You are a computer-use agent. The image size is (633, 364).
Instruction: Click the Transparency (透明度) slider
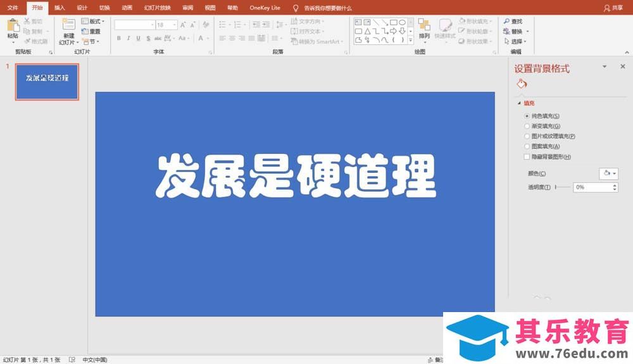point(563,187)
